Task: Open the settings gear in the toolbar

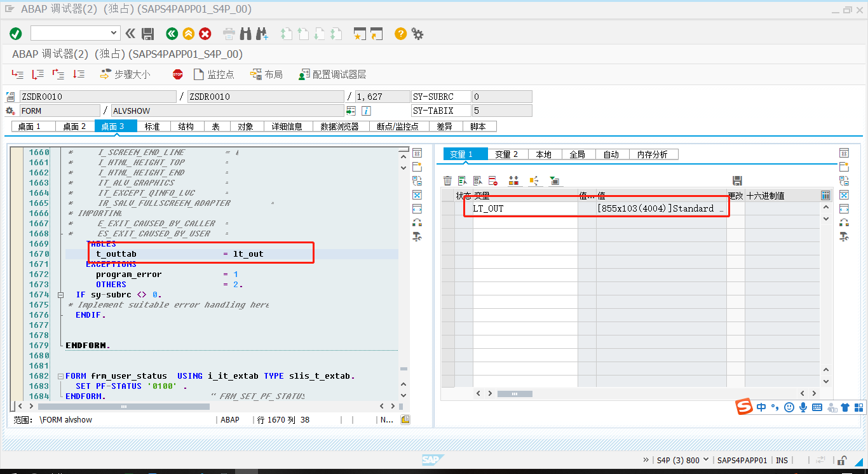Action: (417, 34)
